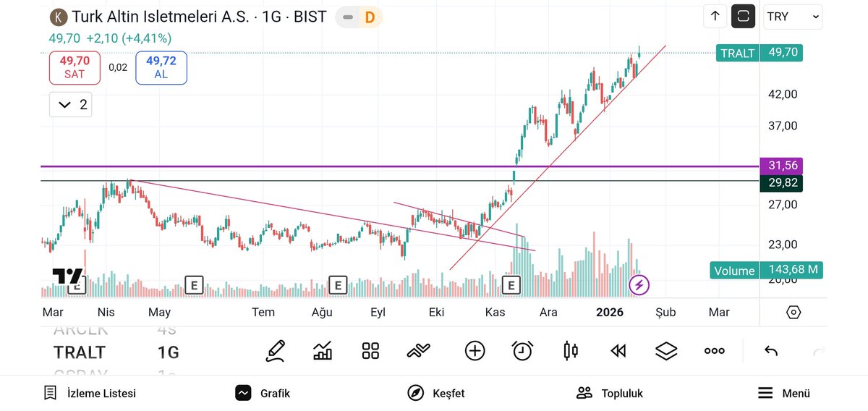868x411 pixels.
Task: Open the TRY currency dropdown
Action: pos(793,17)
